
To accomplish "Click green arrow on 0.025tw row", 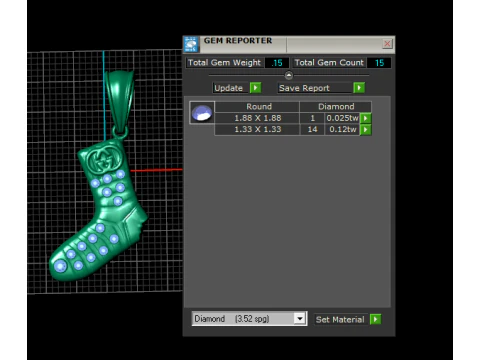I will click(366, 118).
